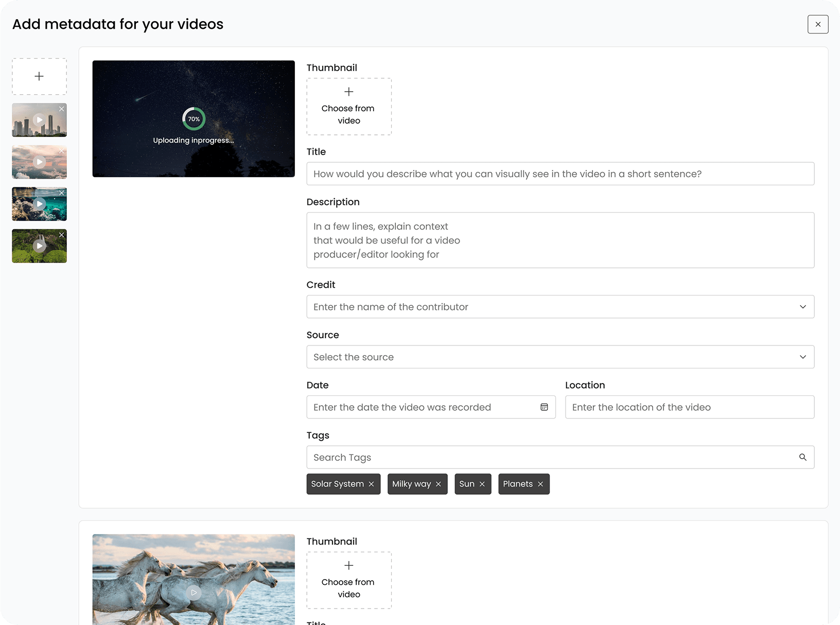This screenshot has width=840, height=625.
Task: Add a new video using the plus tile
Action: tap(39, 76)
